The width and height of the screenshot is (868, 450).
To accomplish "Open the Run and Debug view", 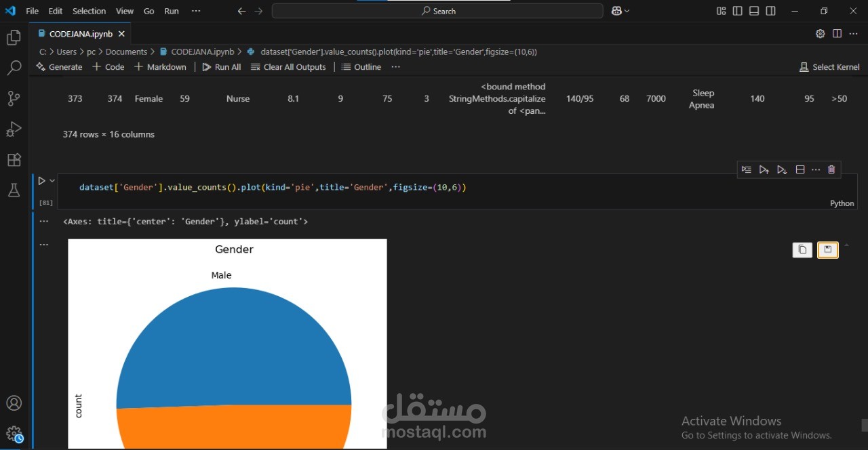I will click(x=14, y=129).
